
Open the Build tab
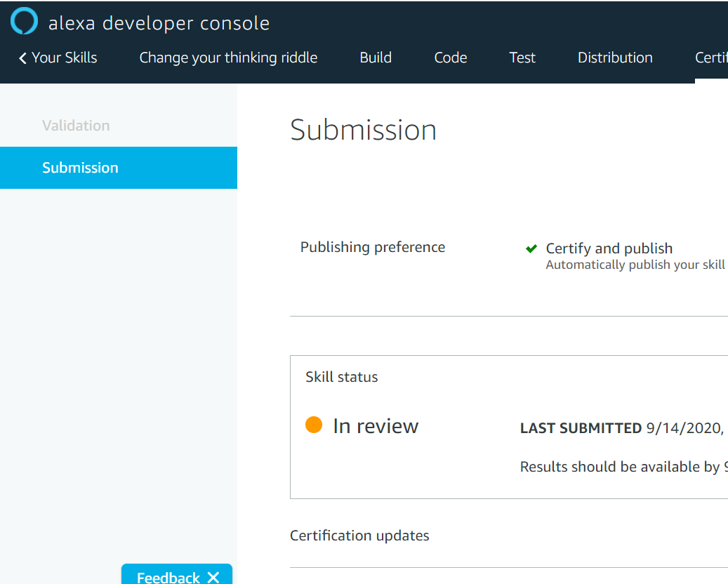pos(376,58)
